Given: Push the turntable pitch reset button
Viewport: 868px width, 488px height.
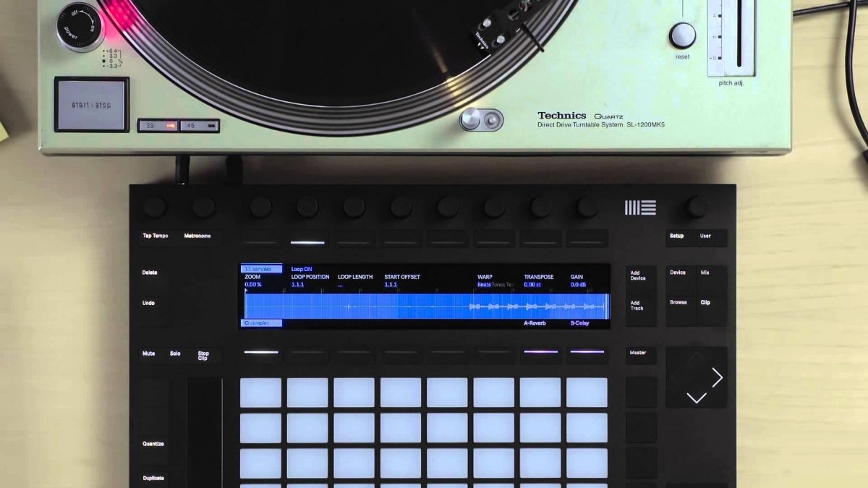Looking at the screenshot, I should [x=682, y=35].
